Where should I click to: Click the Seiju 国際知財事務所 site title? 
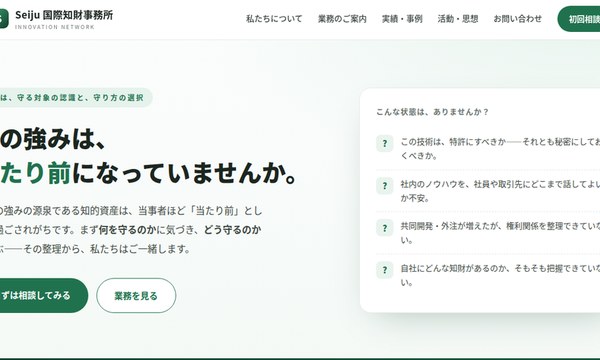64,15
